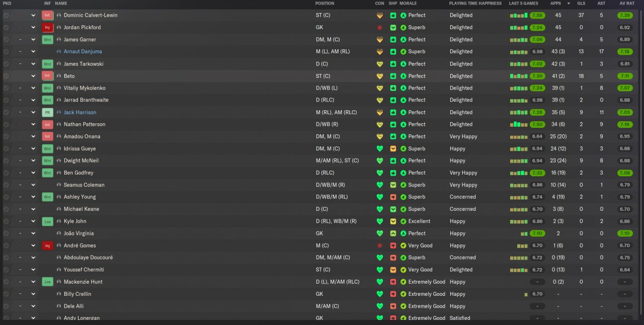Image resolution: width=644 pixels, height=325 pixels.
Task: Click the profile icon next to Michael Keane
Action: click(x=59, y=209)
